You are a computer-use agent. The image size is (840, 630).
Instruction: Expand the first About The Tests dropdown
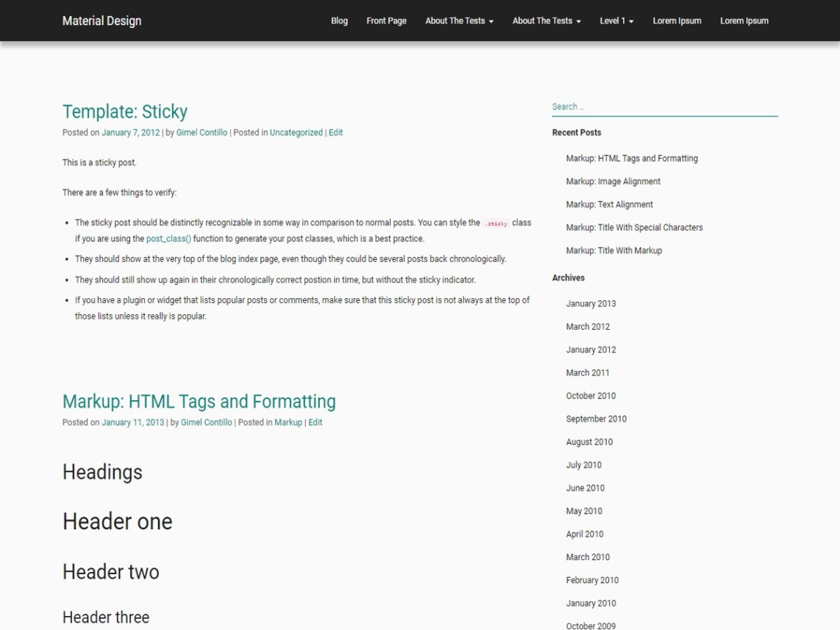(x=459, y=21)
